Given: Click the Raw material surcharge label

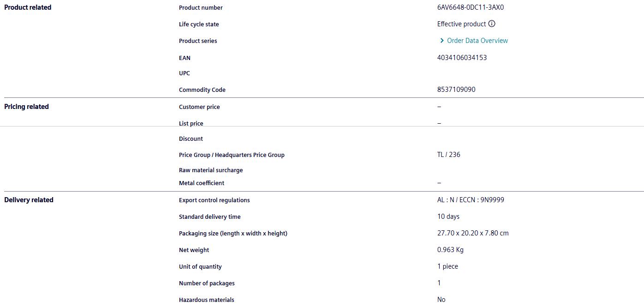Looking at the screenshot, I should [211, 170].
